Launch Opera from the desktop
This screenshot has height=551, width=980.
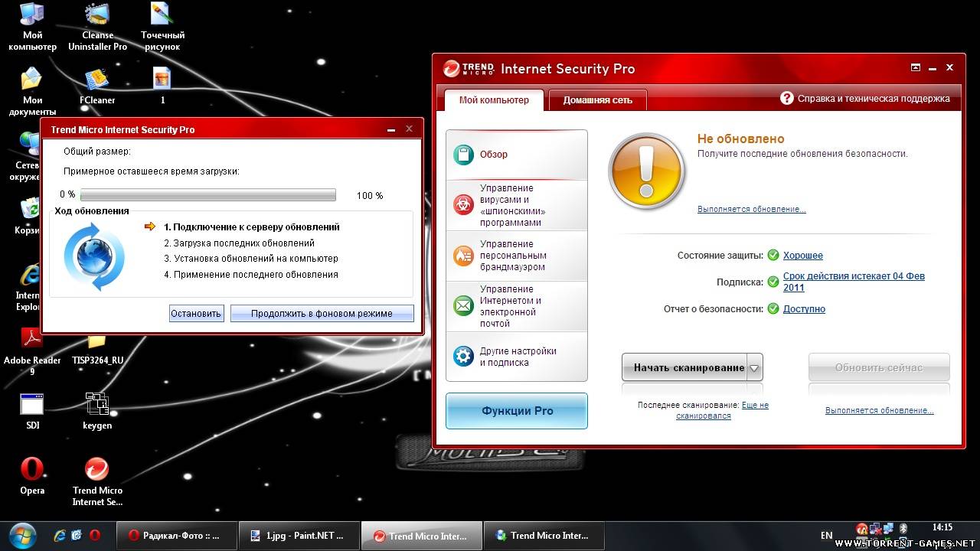coord(32,475)
